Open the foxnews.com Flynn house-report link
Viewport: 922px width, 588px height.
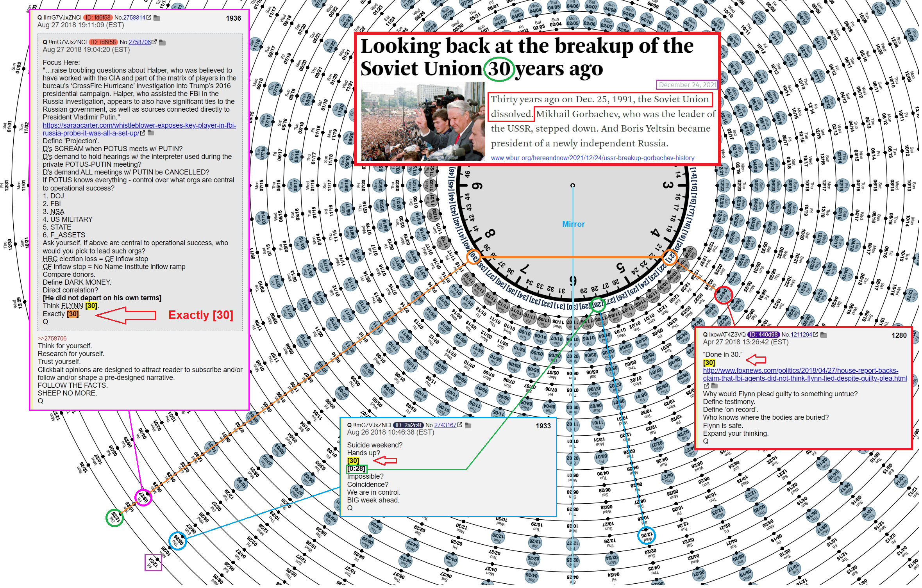point(805,374)
